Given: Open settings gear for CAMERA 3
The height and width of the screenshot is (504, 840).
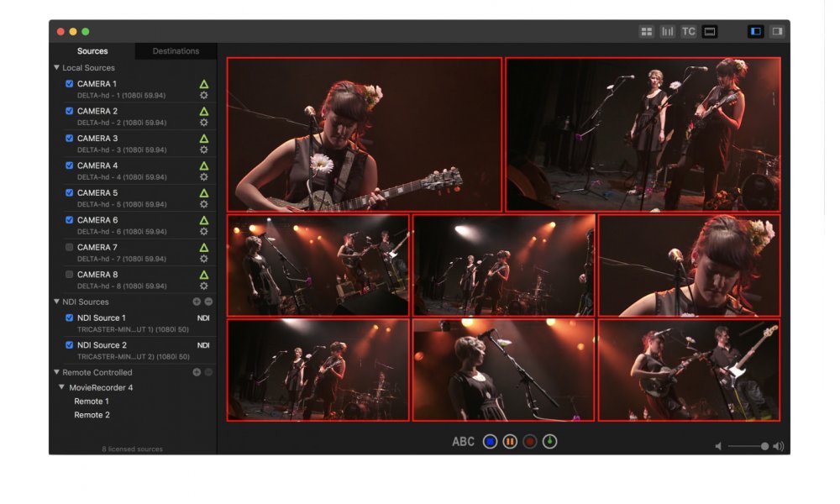Looking at the screenshot, I should pos(203,150).
